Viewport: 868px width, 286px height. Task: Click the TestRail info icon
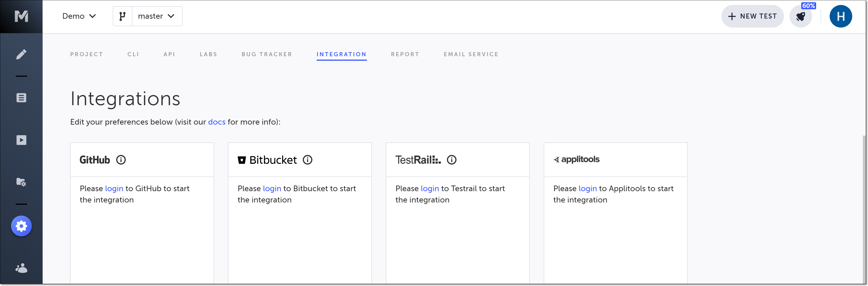click(x=451, y=160)
